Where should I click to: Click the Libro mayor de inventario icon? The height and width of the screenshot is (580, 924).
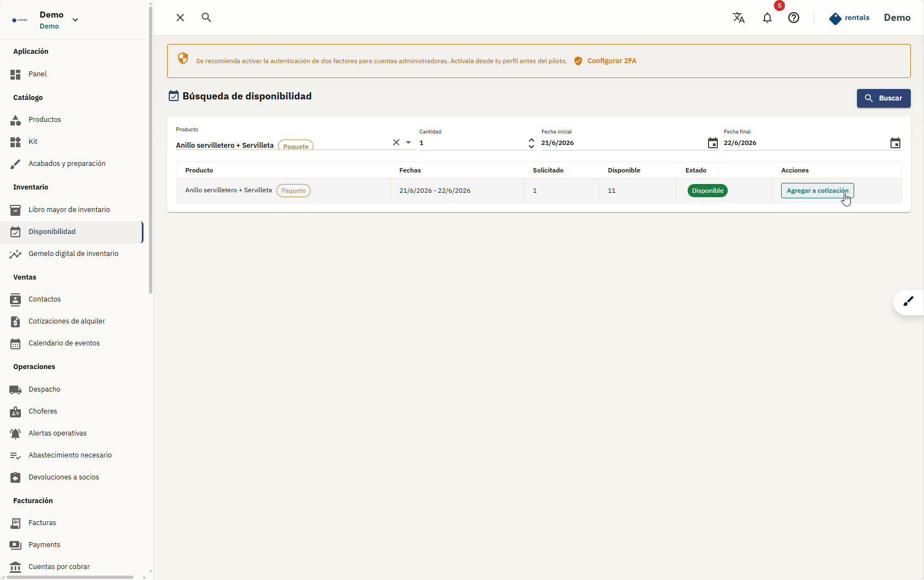tap(15, 210)
